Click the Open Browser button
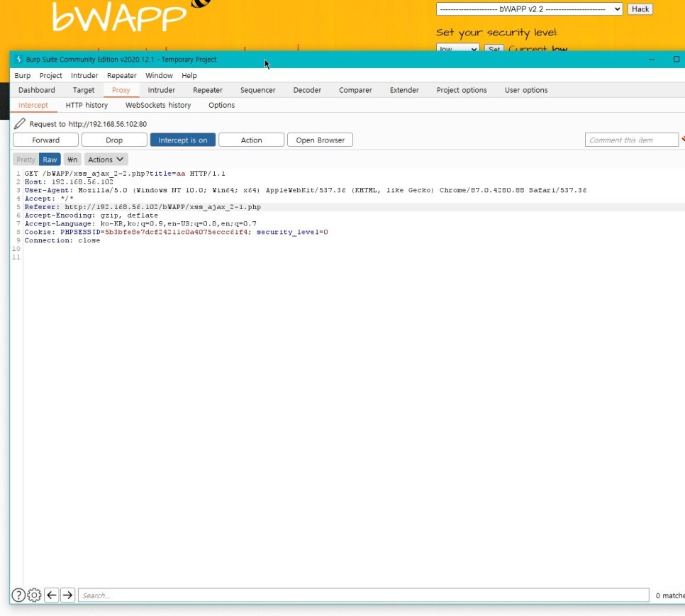 point(320,140)
